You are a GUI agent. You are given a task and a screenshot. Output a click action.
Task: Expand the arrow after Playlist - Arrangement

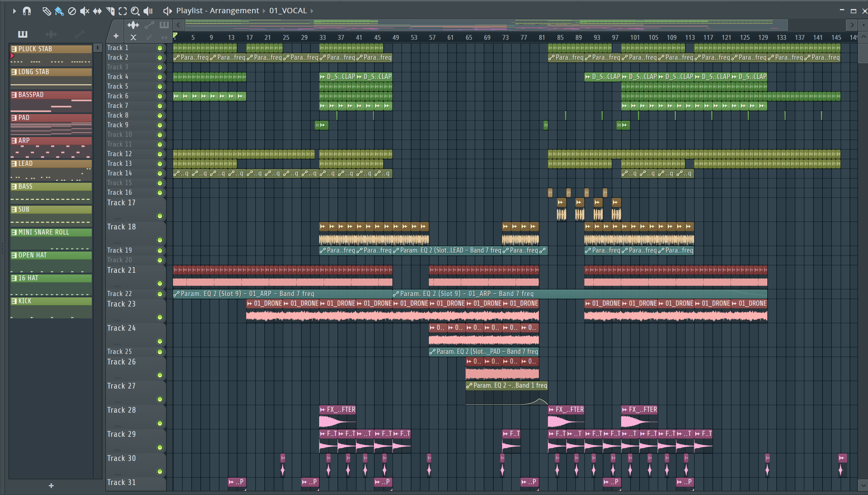(x=264, y=11)
